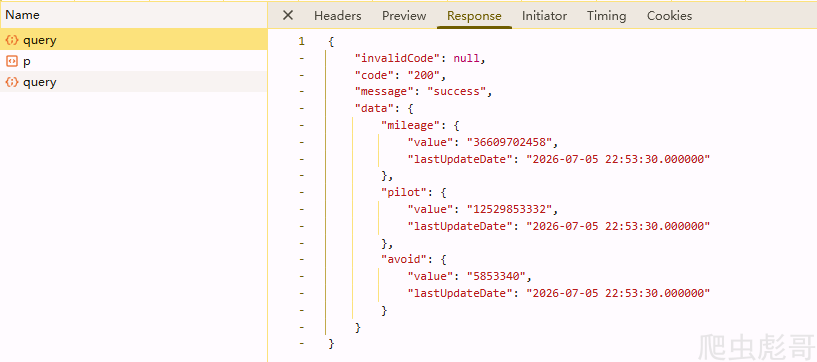
Task: Click the fetch icon of the last query request
Action: [12, 82]
